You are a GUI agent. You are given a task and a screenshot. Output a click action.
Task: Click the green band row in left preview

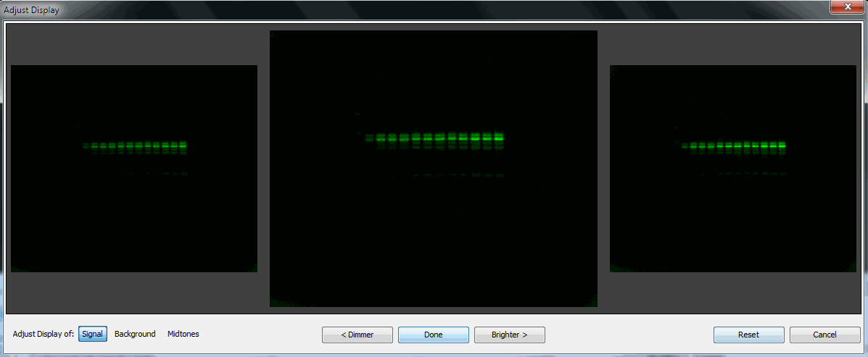(134, 146)
